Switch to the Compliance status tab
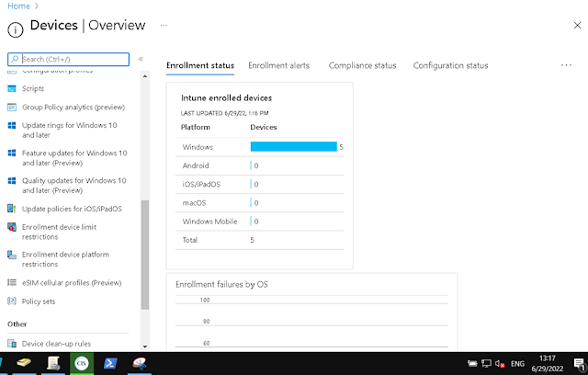Screen dimensions: 588x375 coord(362,65)
